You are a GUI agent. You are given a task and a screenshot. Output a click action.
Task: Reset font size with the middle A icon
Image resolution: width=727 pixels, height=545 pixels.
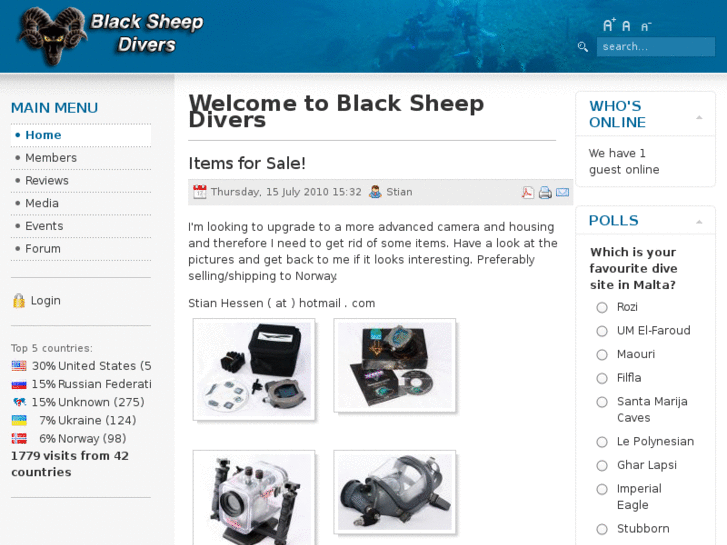point(626,26)
